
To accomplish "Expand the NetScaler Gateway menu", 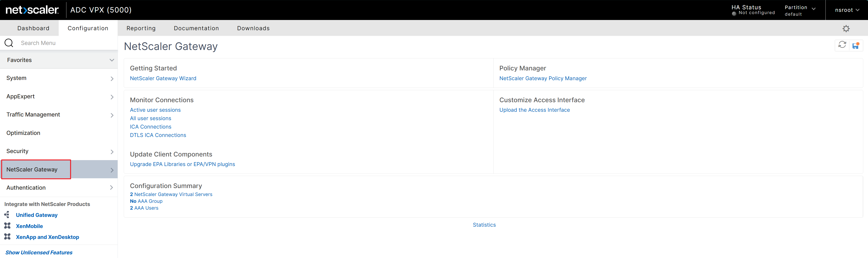I will 112,170.
